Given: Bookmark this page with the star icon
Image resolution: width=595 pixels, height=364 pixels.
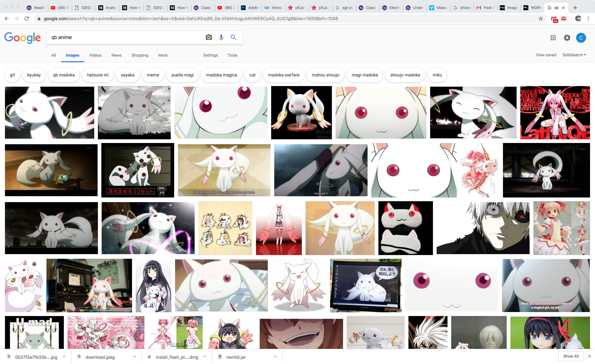Looking at the screenshot, I should coord(540,19).
